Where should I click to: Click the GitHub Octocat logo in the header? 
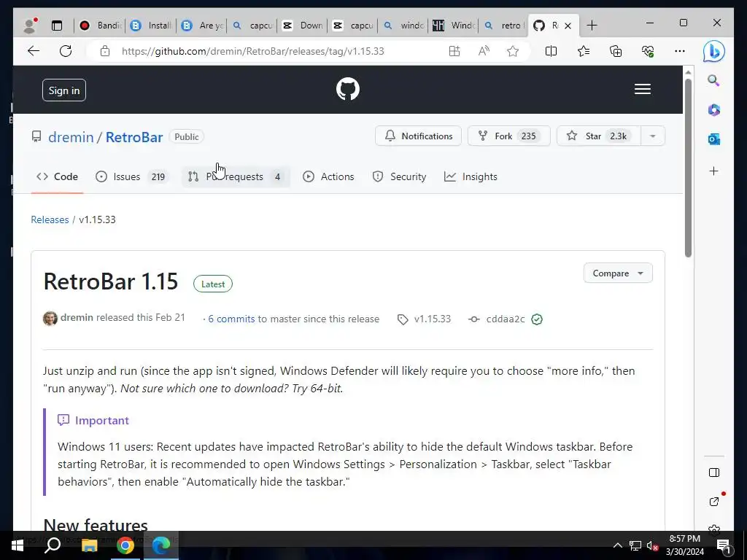coord(348,89)
